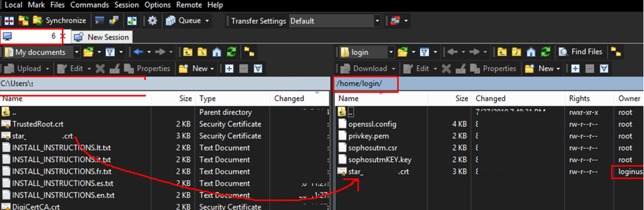Click the Download button
The image size is (644, 210).
(365, 68)
